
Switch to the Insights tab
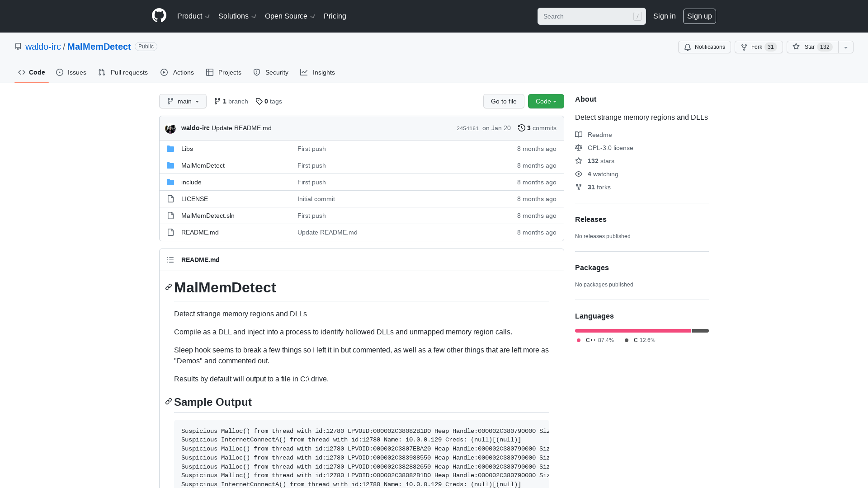tap(318, 72)
